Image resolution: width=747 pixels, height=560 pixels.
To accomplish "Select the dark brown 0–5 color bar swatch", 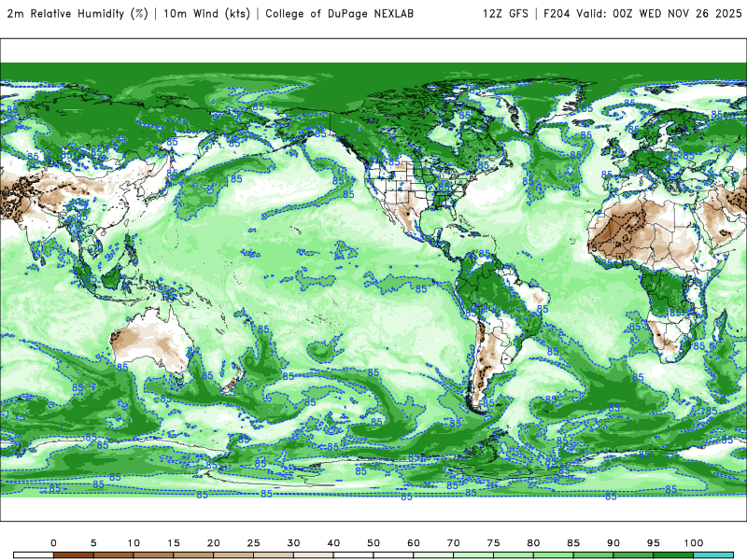I will coord(74,555).
